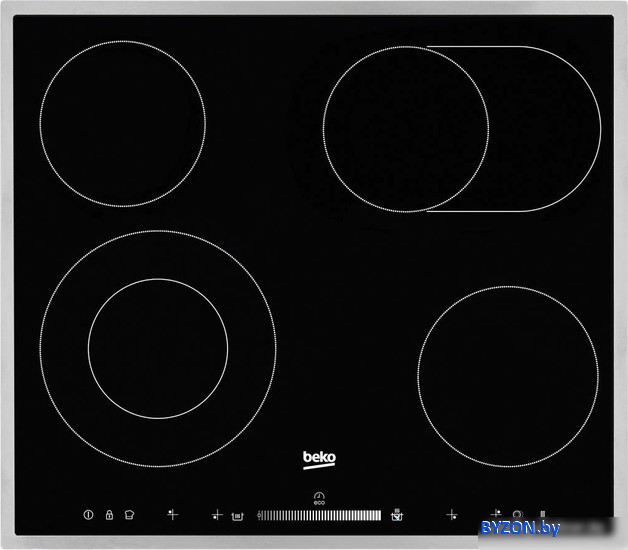The width and height of the screenshot is (628, 550).
Task: Tap the keep-warm pot icon
Action: point(238,516)
